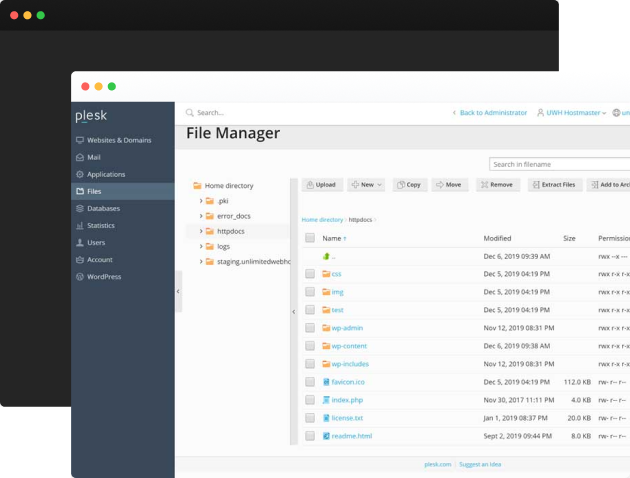Check the wp-includes checkbox
Viewport: 630px width, 478px height.
(310, 364)
